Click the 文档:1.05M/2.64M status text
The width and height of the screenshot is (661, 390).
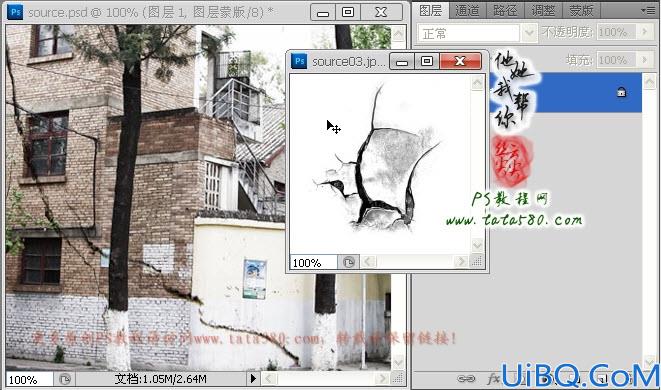[x=161, y=379]
